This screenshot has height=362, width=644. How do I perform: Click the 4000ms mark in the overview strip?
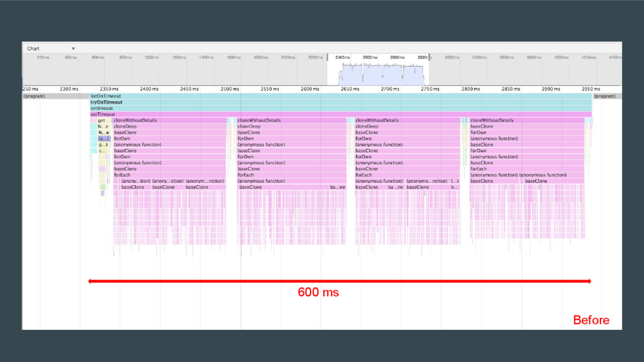(560, 57)
